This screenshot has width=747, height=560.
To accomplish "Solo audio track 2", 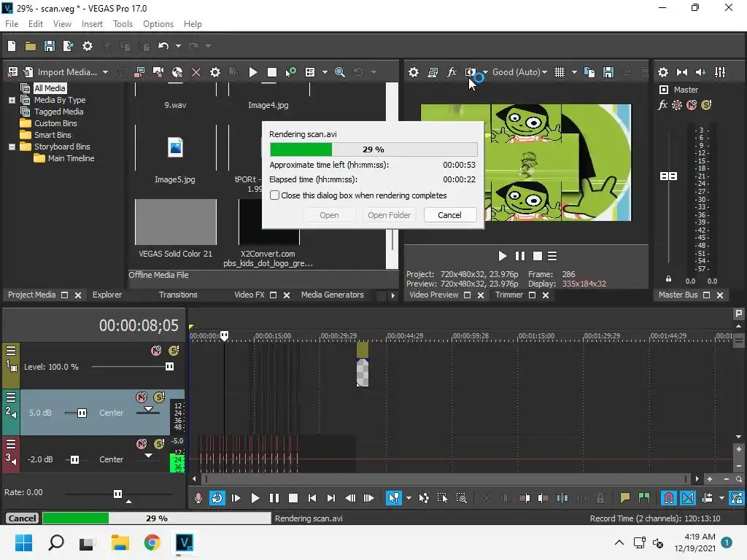I will point(159,397).
